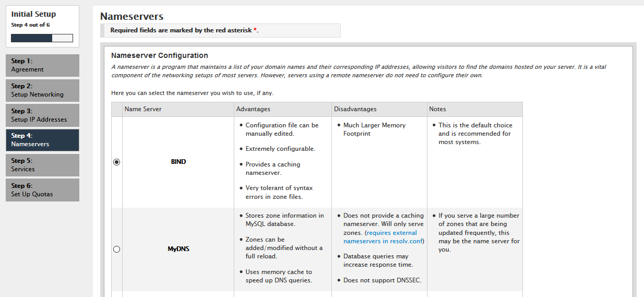Click the Name Server column header
Viewport: 644px width, 297px height.
pyautogui.click(x=143, y=109)
